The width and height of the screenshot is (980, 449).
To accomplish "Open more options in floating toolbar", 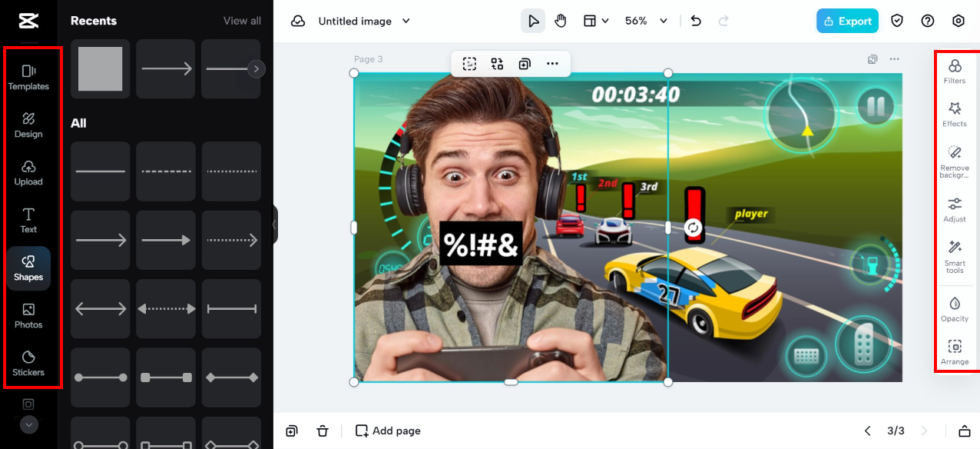I will pos(552,64).
